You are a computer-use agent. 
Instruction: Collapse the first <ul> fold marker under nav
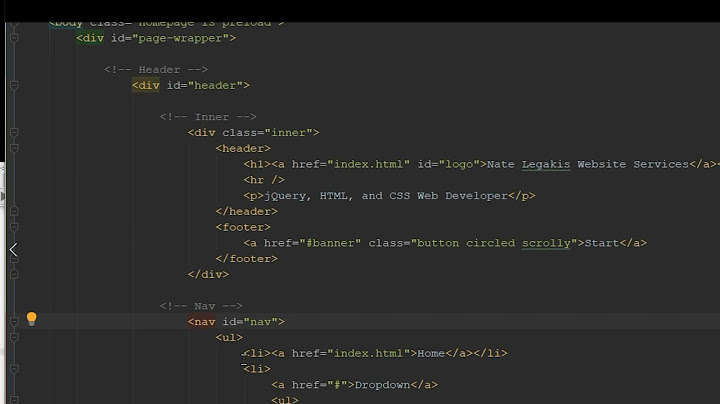(x=14, y=337)
